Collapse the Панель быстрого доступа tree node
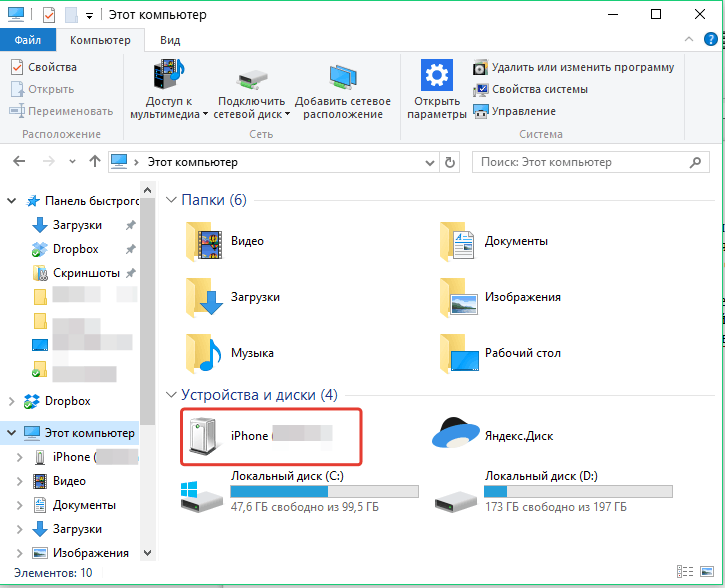Image resolution: width=725 pixels, height=588 pixels. pyautogui.click(x=12, y=201)
